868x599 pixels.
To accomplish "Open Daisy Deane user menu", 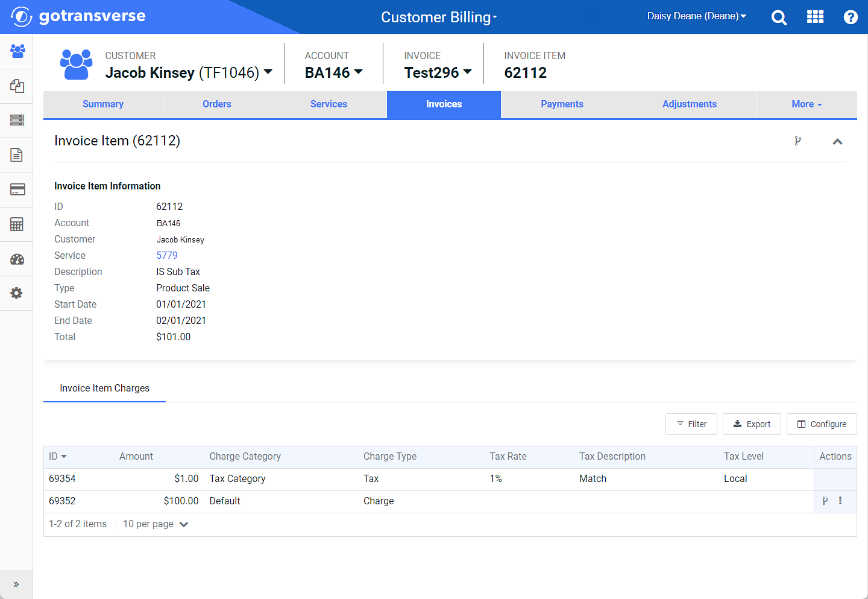I will (697, 16).
